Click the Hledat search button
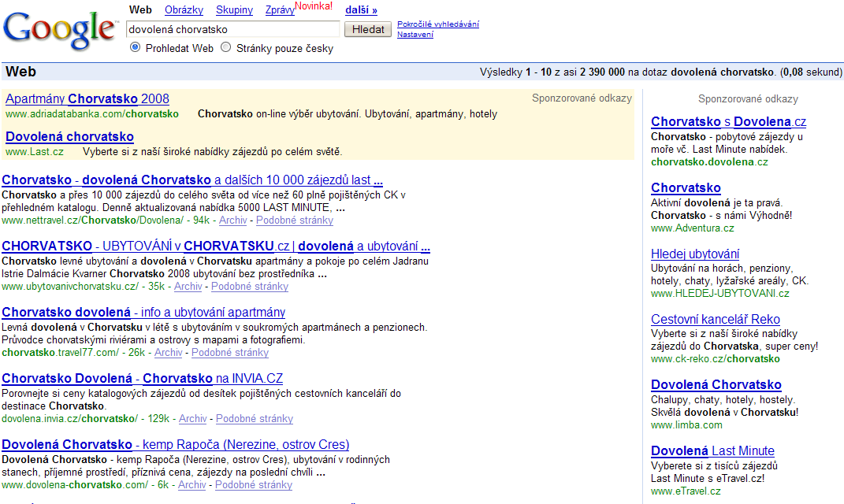The height and width of the screenshot is (504, 844). pos(368,29)
